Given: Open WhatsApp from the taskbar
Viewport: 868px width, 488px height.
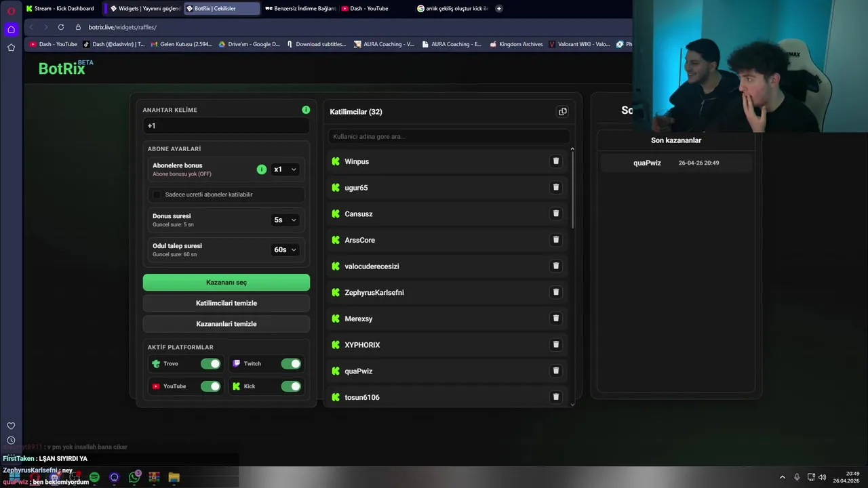Looking at the screenshot, I should click(134, 477).
